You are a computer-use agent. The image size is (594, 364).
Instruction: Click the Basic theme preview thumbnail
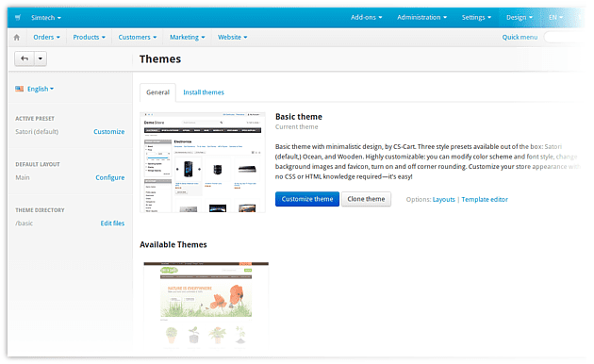click(203, 162)
